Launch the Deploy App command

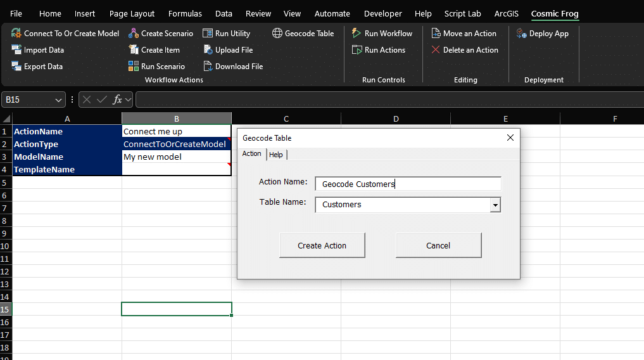543,34
